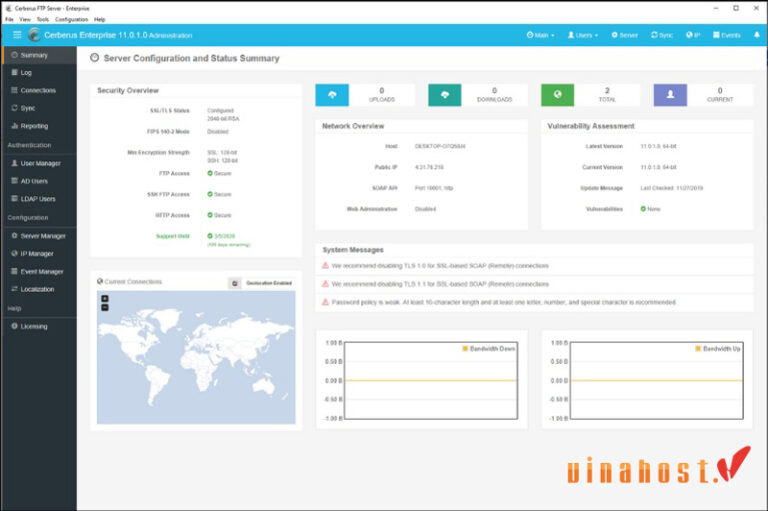Toggle Bandwidth Up legend series
The image size is (768, 511).
tap(717, 349)
